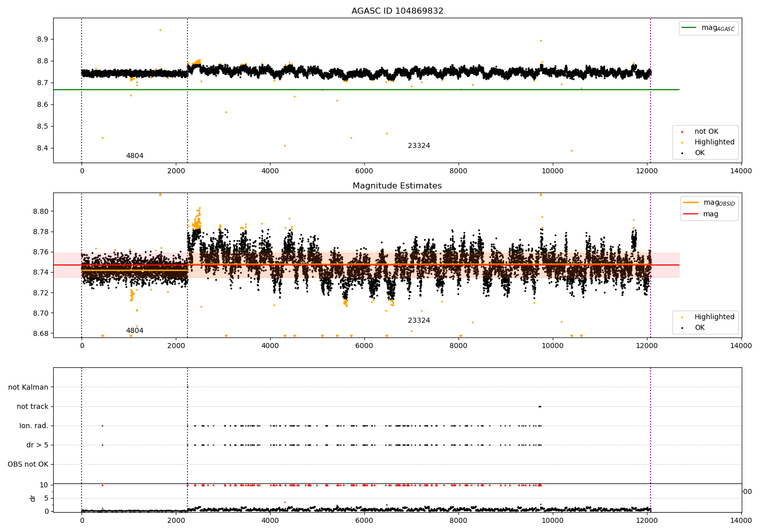Click the '2000' x-axis tick under bottom plot
Viewport: 760px width, 532px height.
[176, 520]
